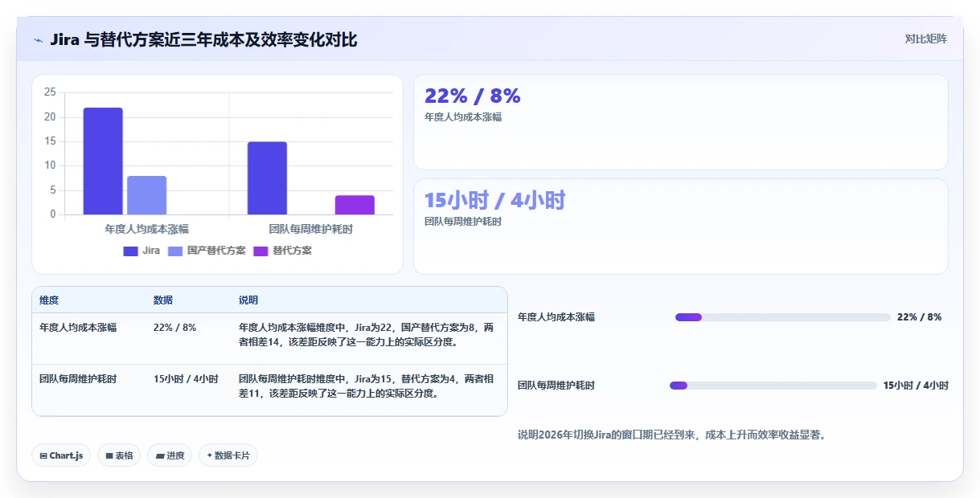Click the 对比矩阵 label in the header
This screenshot has height=498, width=980.
click(x=926, y=39)
